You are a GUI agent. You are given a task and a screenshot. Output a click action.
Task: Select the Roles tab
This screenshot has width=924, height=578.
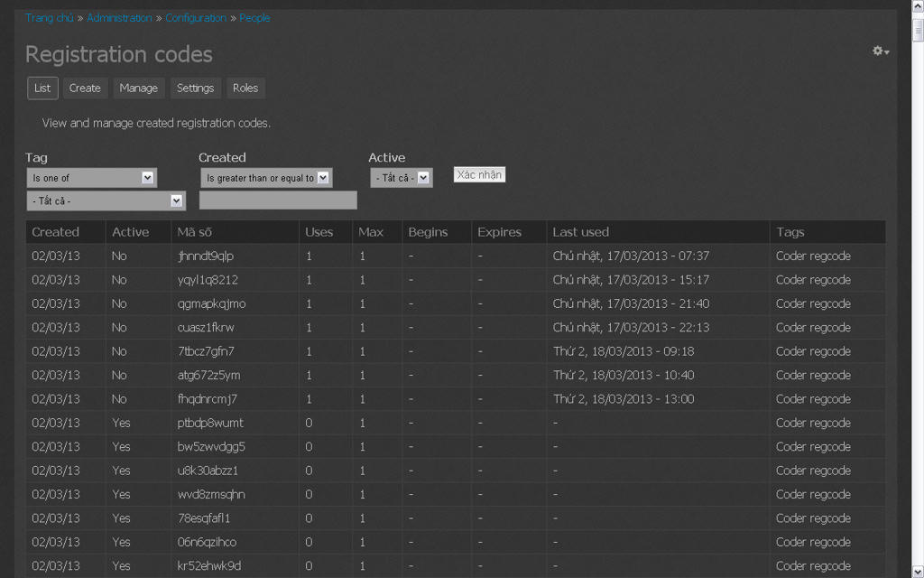tap(245, 88)
